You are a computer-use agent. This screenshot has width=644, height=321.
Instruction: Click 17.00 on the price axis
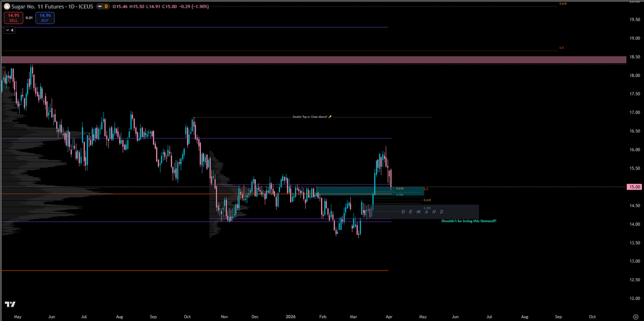635,113
